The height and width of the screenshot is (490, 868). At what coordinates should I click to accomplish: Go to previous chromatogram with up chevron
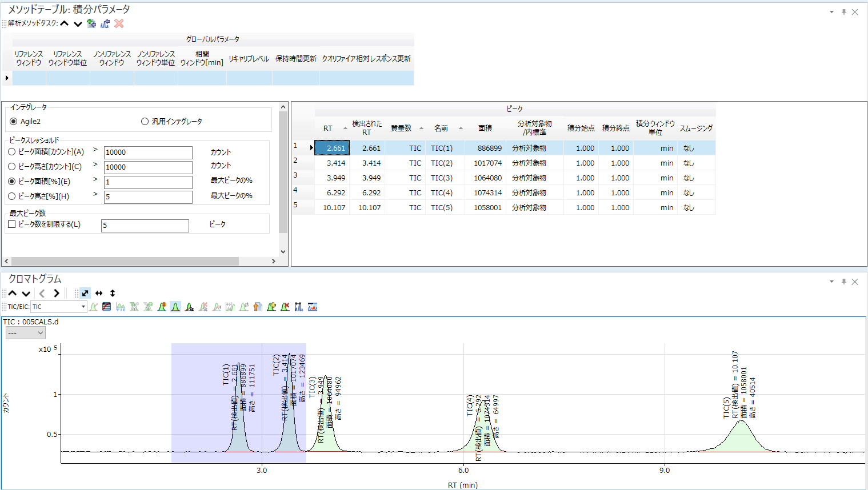[x=13, y=293]
